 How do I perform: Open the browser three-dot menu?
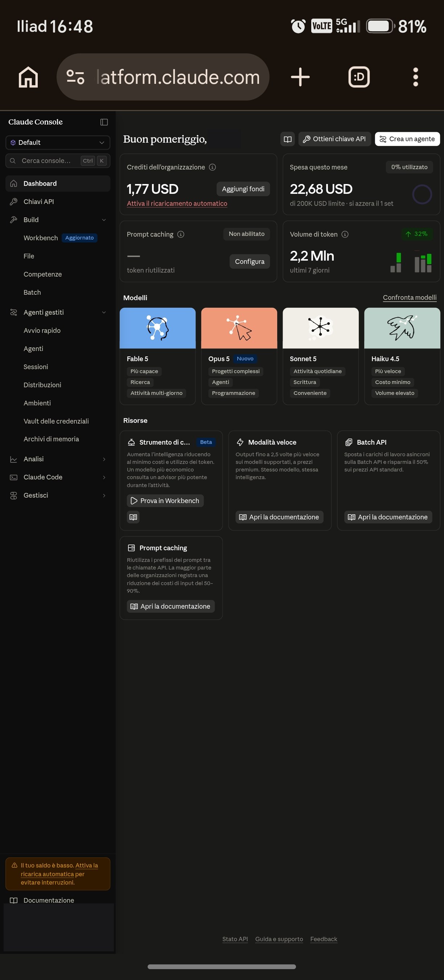point(415,77)
